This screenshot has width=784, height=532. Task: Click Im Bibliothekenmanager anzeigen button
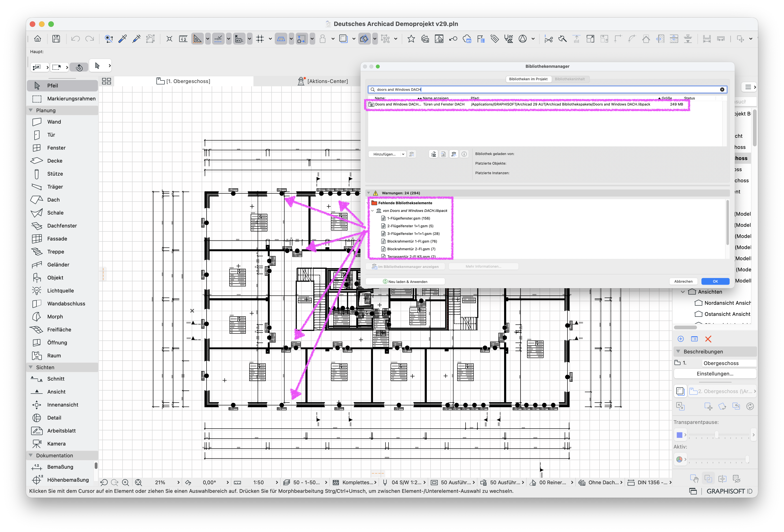pyautogui.click(x=405, y=266)
